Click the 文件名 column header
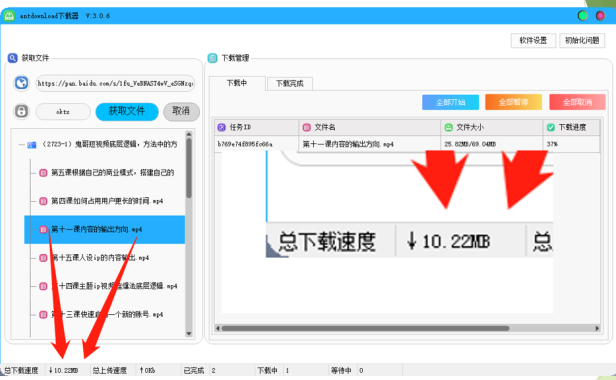 (370, 127)
